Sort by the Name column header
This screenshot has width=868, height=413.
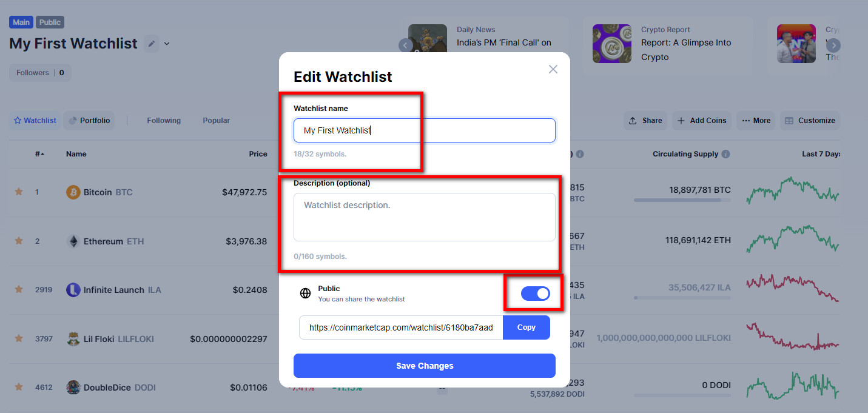[x=76, y=154]
